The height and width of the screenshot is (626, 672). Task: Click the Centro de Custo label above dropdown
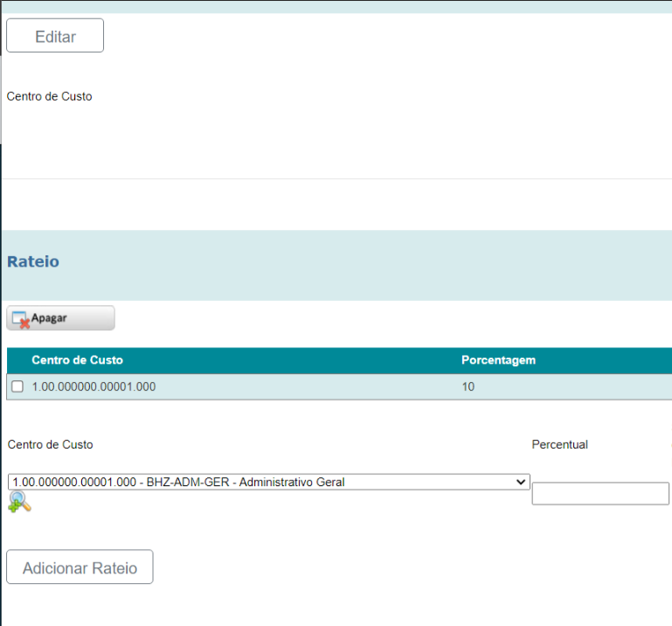click(50, 445)
